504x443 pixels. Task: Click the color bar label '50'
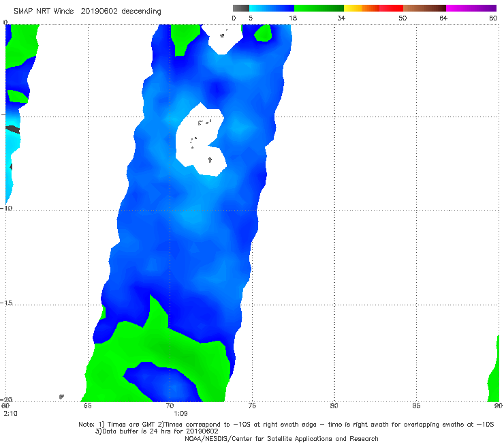click(x=403, y=18)
